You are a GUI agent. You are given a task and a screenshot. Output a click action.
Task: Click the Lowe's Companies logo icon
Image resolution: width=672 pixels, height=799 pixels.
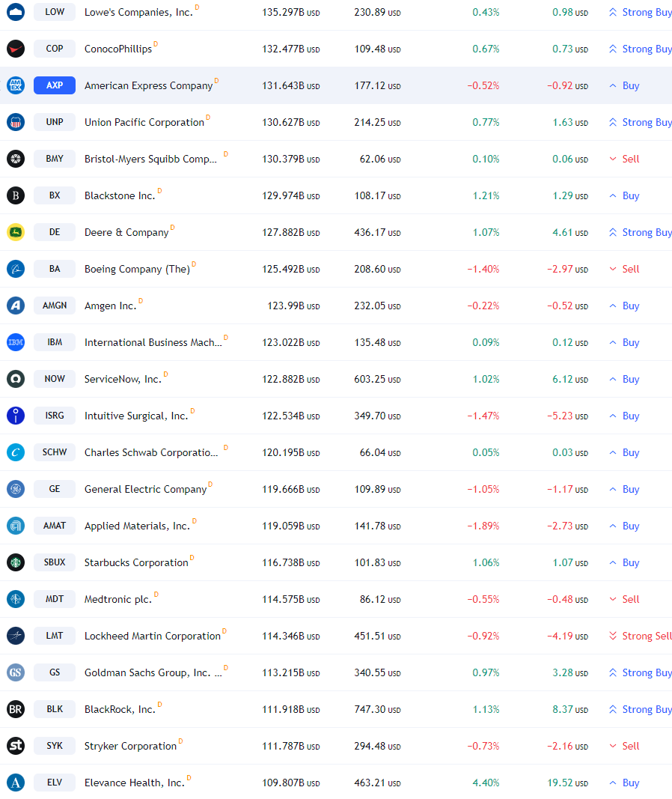click(x=16, y=12)
